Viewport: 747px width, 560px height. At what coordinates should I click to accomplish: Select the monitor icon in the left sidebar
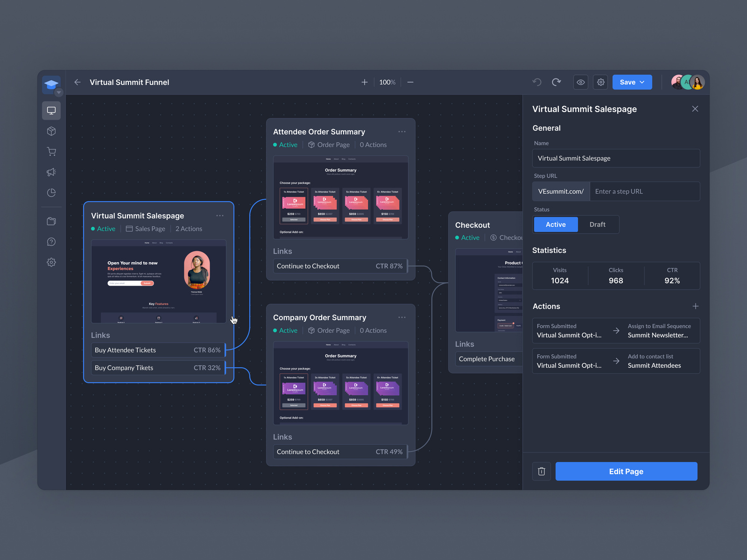(51, 111)
